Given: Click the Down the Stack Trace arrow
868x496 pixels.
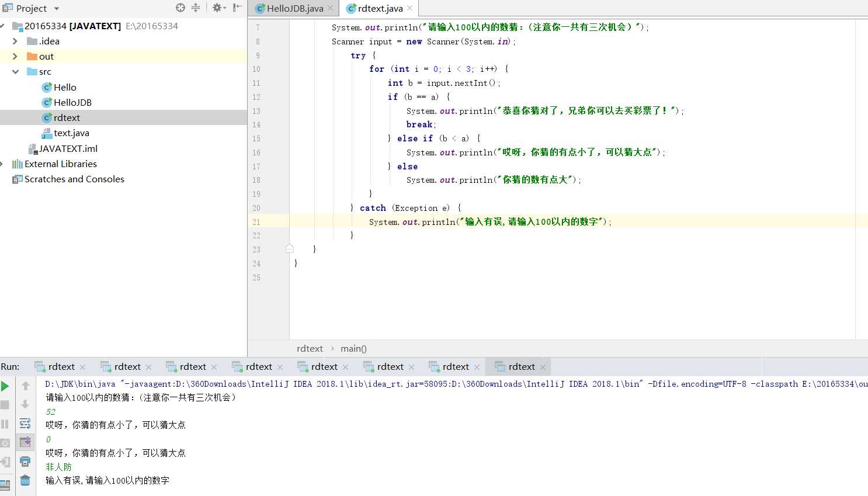Looking at the screenshot, I should [x=25, y=404].
